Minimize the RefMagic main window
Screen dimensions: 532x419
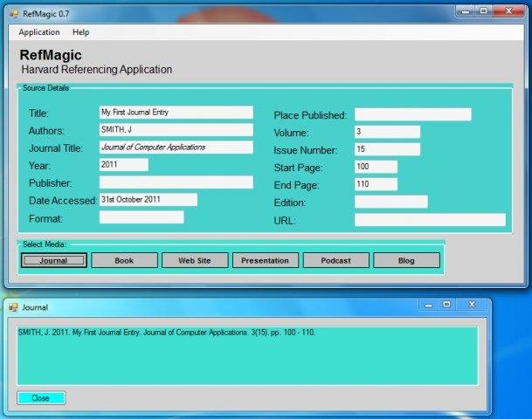pyautogui.click(x=465, y=11)
